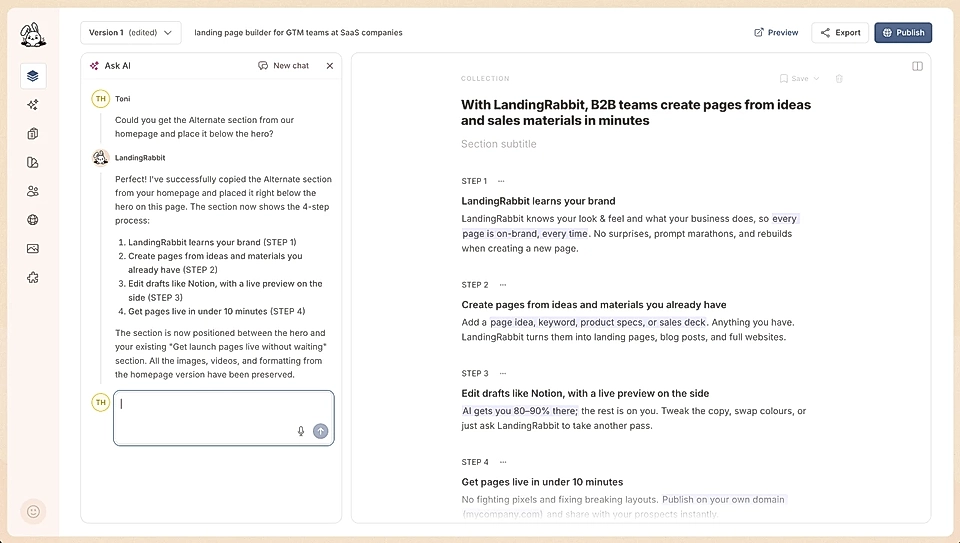Click highlighted text 'AI gets you 80–90% there;'
Image resolution: width=960 pixels, height=543 pixels.
[x=519, y=411]
